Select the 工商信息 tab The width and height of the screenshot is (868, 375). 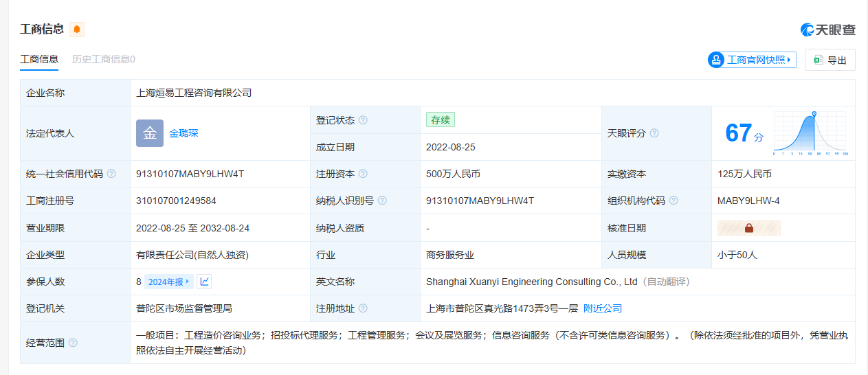pyautogui.click(x=39, y=59)
